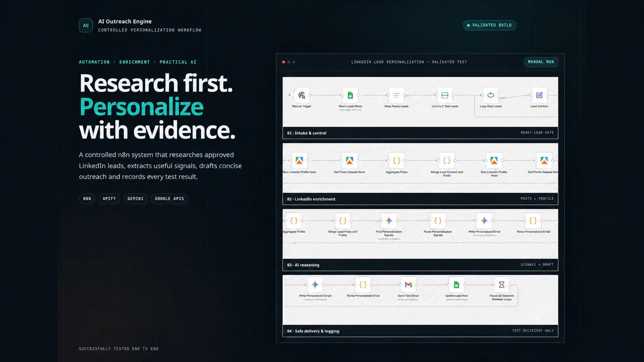The image size is (644, 362).
Task: Select the Merge Lead Context and Posts node
Action: point(447,160)
